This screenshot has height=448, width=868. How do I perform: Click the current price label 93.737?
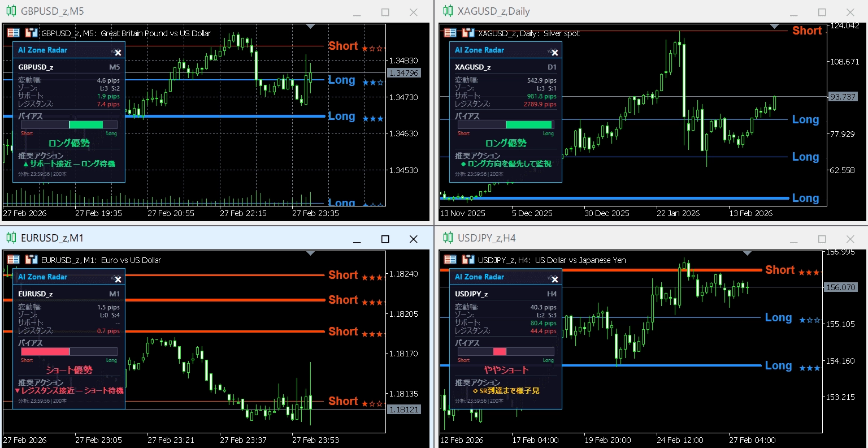click(842, 97)
